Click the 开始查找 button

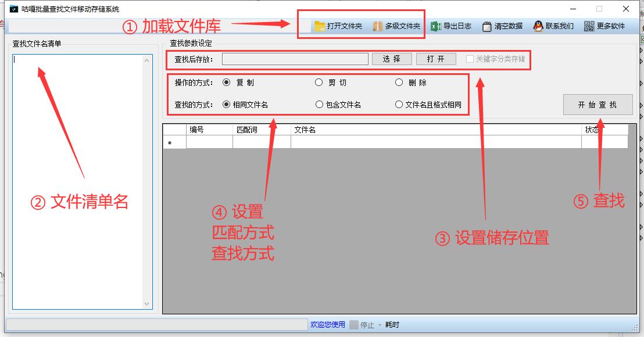click(598, 105)
